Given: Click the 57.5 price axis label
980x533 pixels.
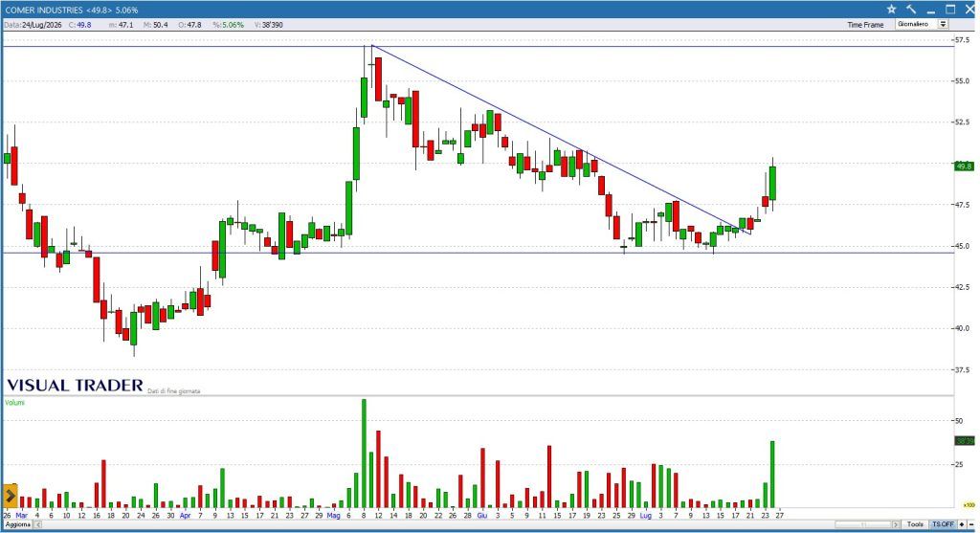Looking at the screenshot, I should pos(962,40).
